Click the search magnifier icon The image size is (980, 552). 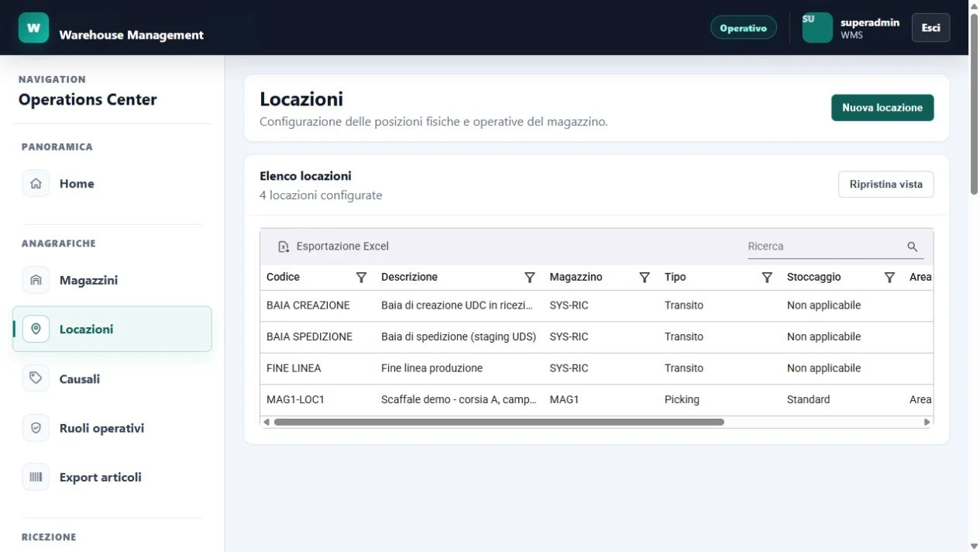[x=913, y=247]
